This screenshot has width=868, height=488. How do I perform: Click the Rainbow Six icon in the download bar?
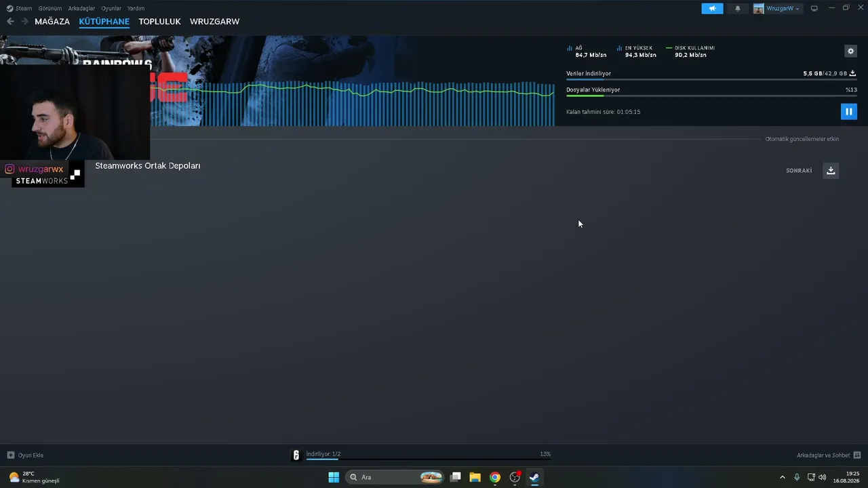pos(296,455)
